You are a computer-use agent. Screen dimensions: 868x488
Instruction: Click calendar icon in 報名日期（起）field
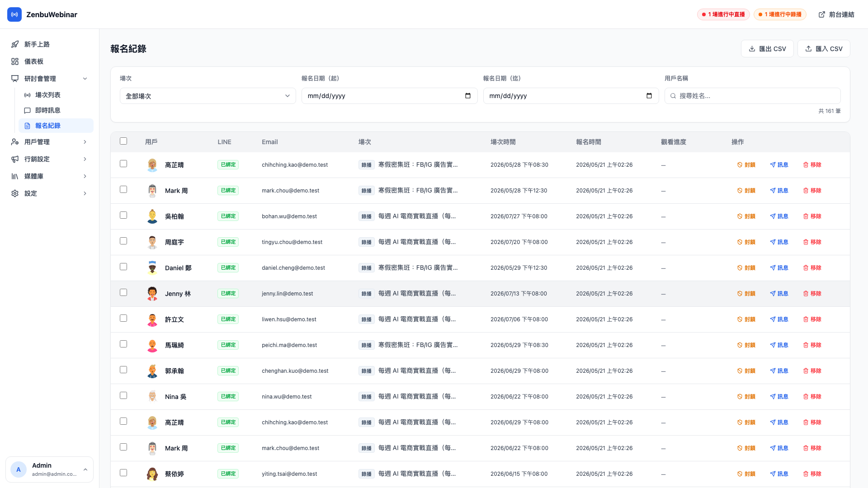(x=468, y=96)
